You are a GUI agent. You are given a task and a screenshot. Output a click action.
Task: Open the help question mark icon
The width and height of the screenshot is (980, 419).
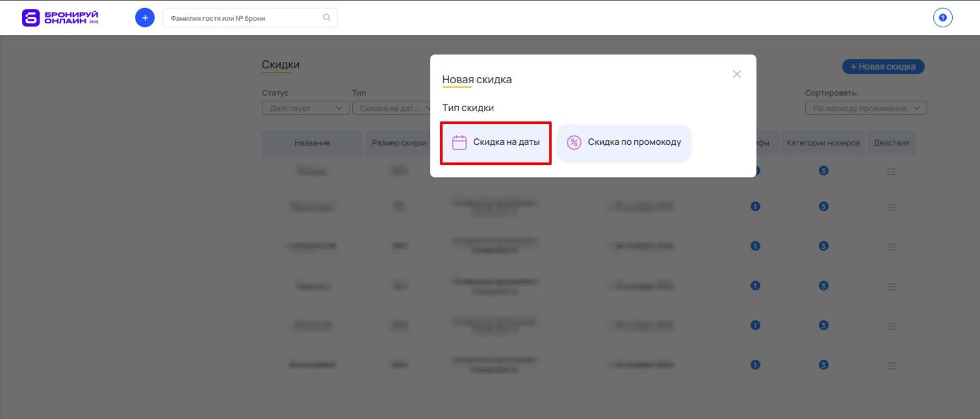coord(942,18)
